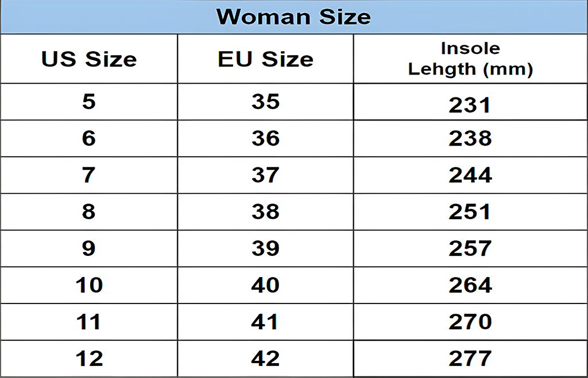Select the US Size column header
Viewport: 588px width, 378px height.
tap(89, 59)
